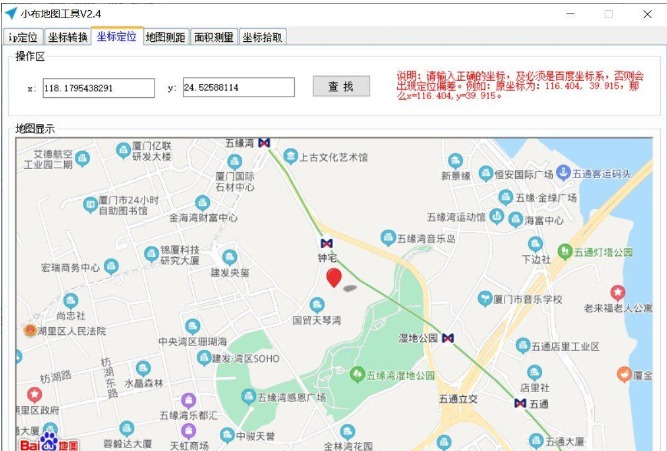The height and width of the screenshot is (451, 667).
Task: Click the 五通灯塔公园 park icon
Action: click(x=564, y=252)
